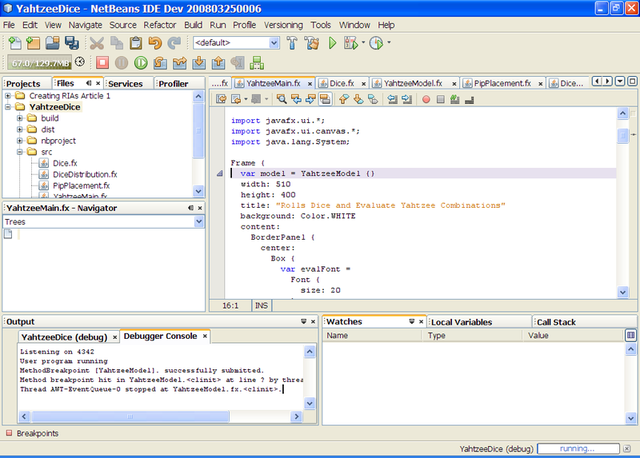Start macro recording with red circle icon

pyautogui.click(x=426, y=99)
